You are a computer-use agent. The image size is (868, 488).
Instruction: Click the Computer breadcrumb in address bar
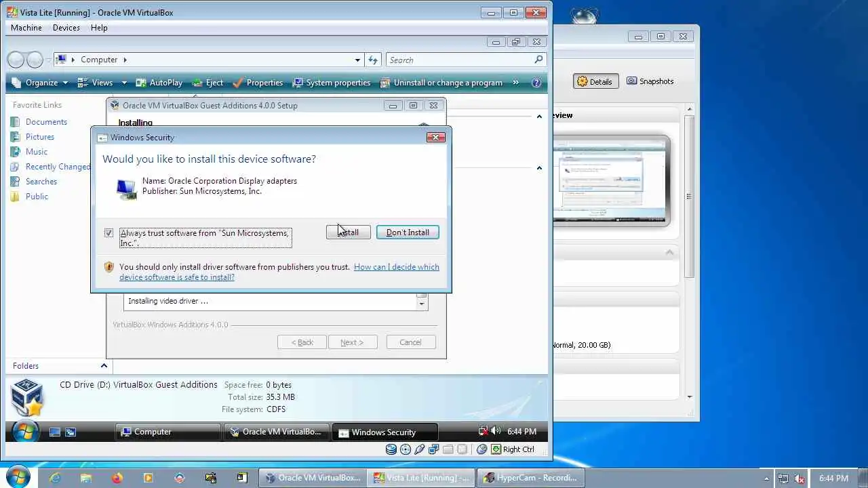[x=99, y=60]
